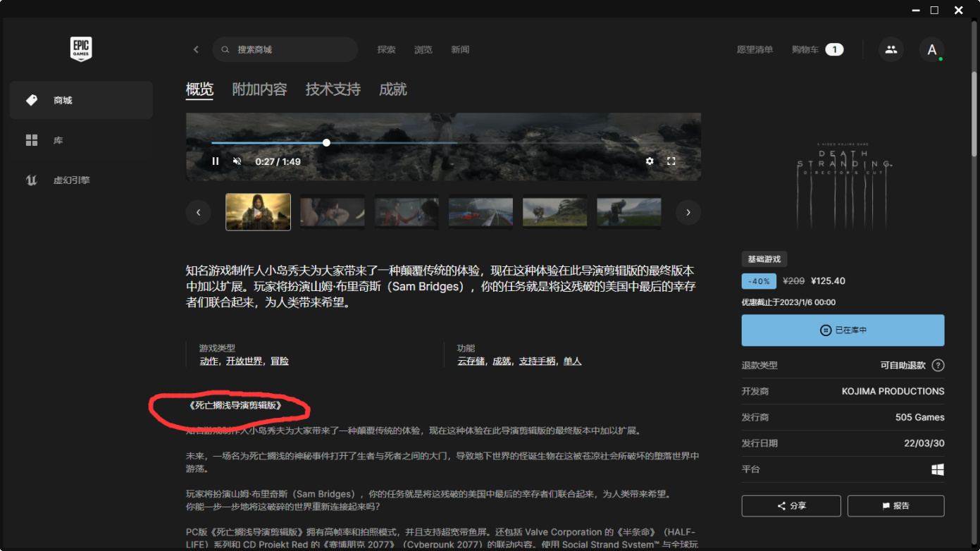Unmute the trailer video
The image size is (980, 551).
coord(237,161)
